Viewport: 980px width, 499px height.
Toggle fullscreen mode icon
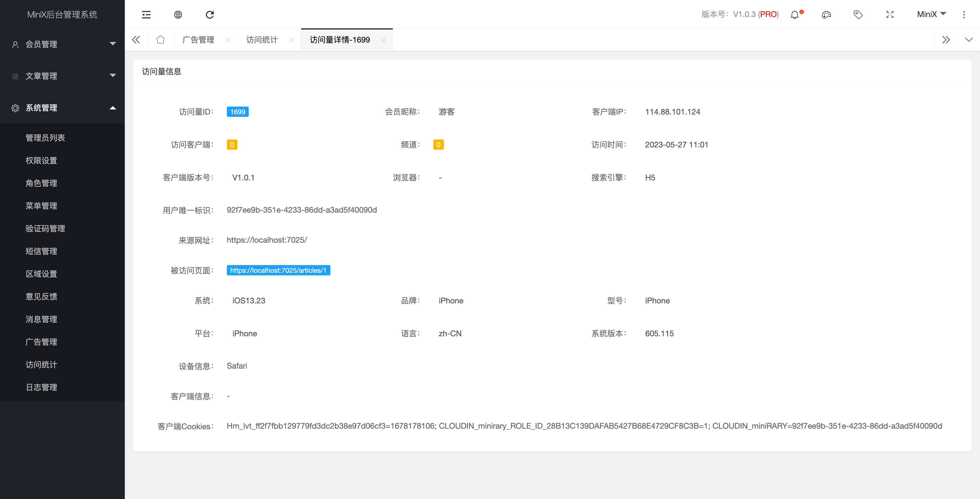pyautogui.click(x=890, y=15)
